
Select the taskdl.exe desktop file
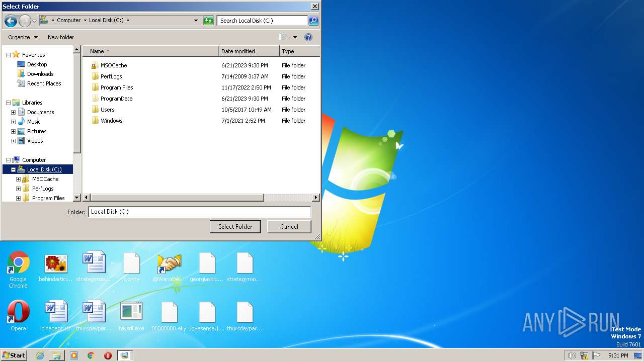click(131, 316)
